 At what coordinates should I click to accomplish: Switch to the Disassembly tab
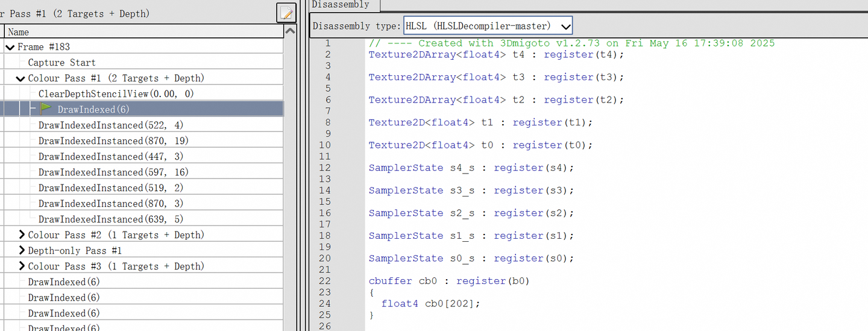click(341, 5)
